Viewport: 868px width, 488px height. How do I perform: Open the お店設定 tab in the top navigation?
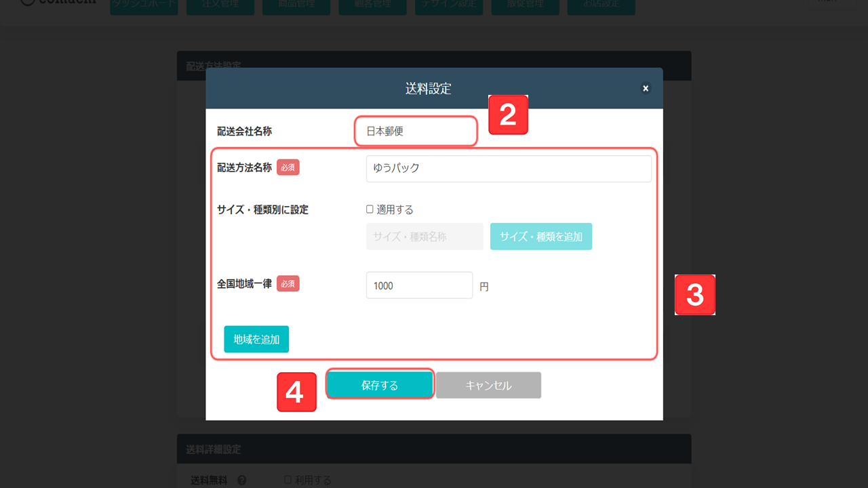point(601,6)
